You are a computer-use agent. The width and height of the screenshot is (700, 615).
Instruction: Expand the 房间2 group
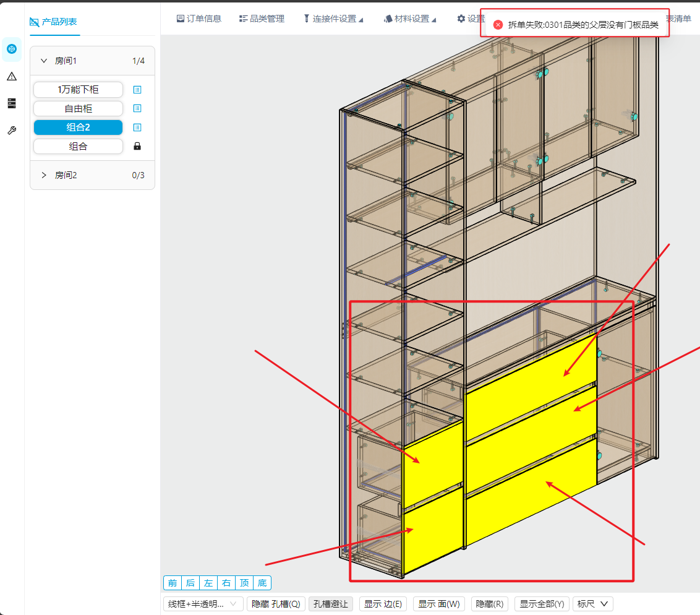click(44, 175)
